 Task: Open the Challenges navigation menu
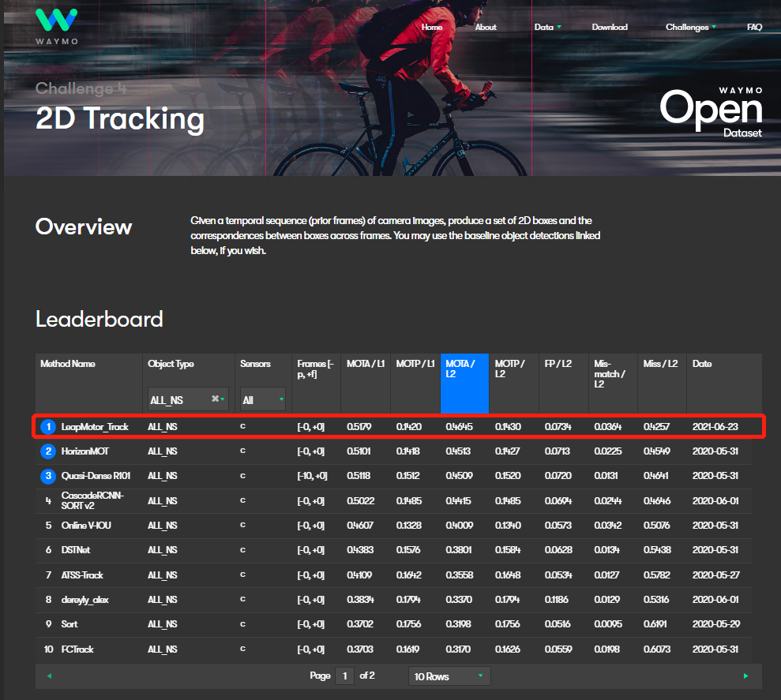tap(691, 27)
